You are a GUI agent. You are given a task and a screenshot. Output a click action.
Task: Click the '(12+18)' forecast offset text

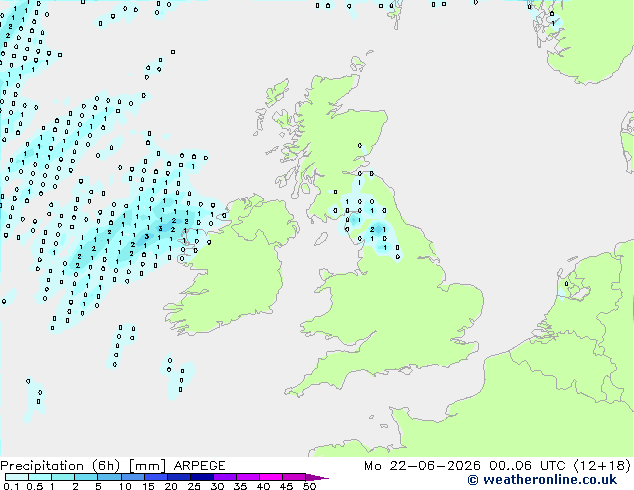(602, 466)
